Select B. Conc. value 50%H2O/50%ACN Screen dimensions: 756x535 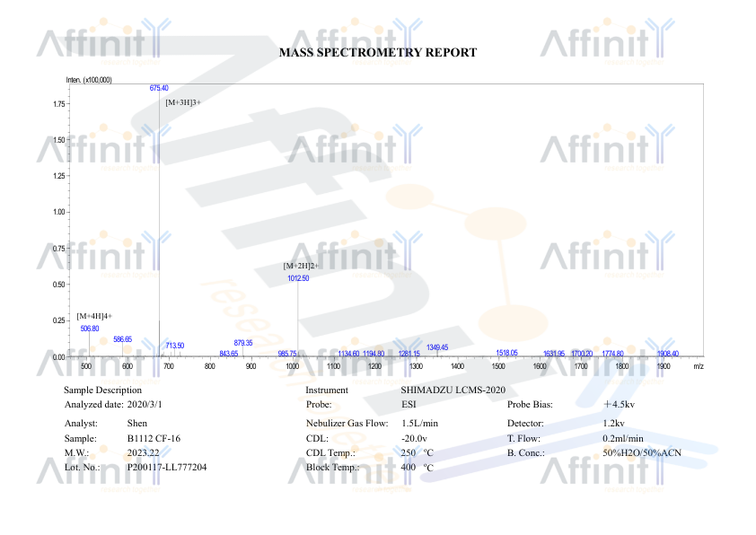coord(642,452)
